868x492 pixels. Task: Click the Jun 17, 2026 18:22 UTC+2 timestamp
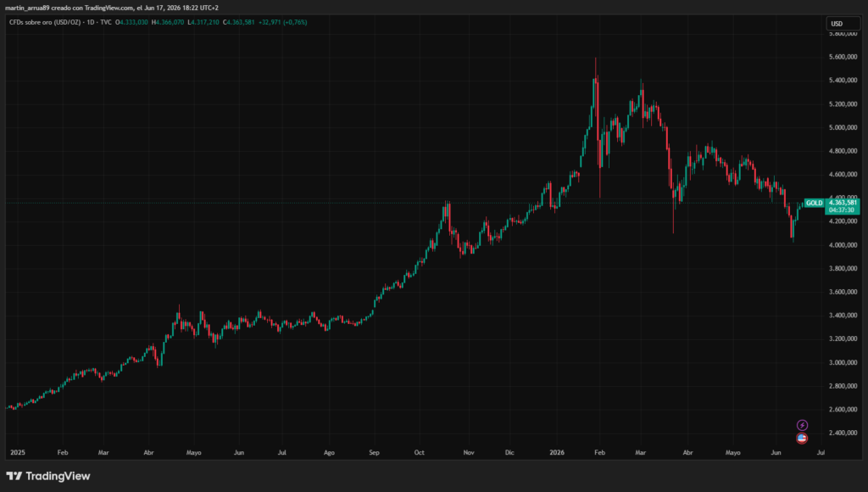pyautogui.click(x=181, y=8)
